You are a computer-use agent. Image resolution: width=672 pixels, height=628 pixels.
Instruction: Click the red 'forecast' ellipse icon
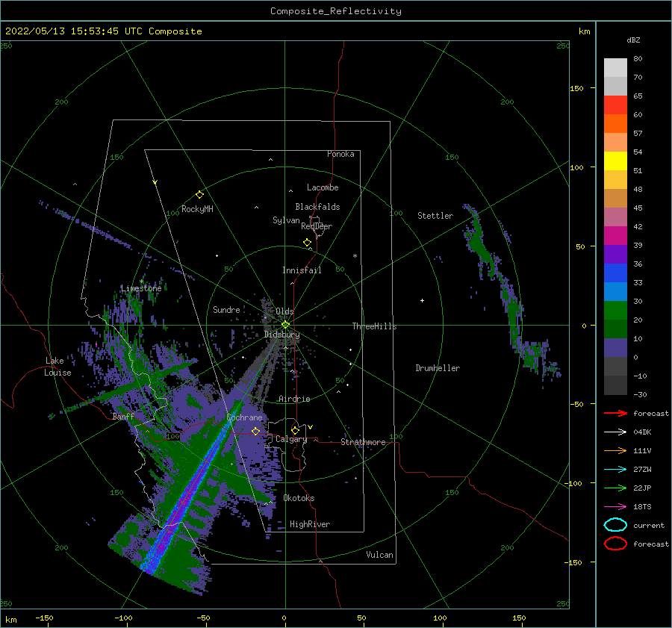[x=615, y=544]
